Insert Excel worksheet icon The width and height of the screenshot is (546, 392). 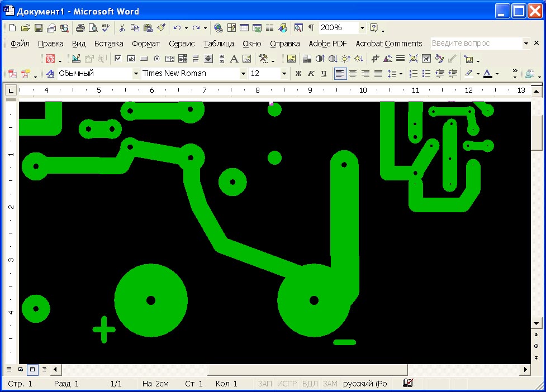click(257, 28)
